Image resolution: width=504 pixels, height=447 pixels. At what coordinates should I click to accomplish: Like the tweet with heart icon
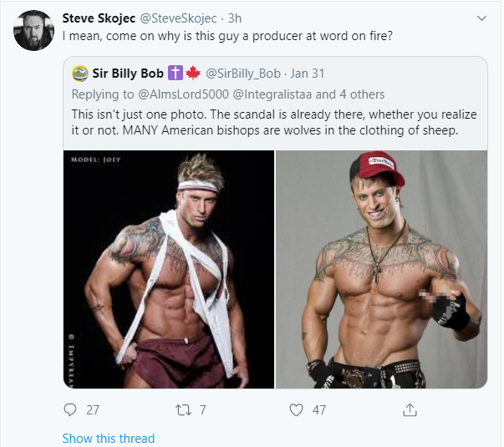[296, 409]
